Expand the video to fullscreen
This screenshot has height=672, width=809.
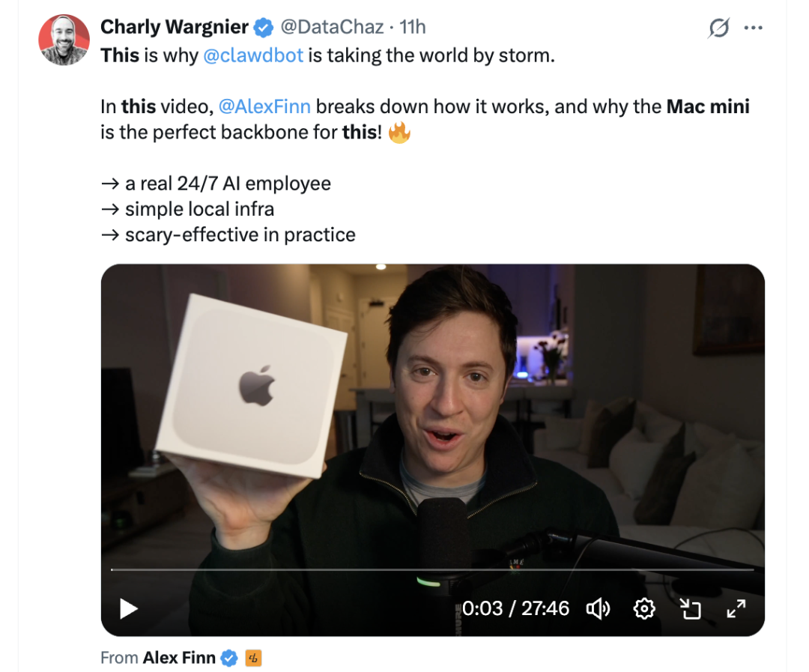point(736,608)
